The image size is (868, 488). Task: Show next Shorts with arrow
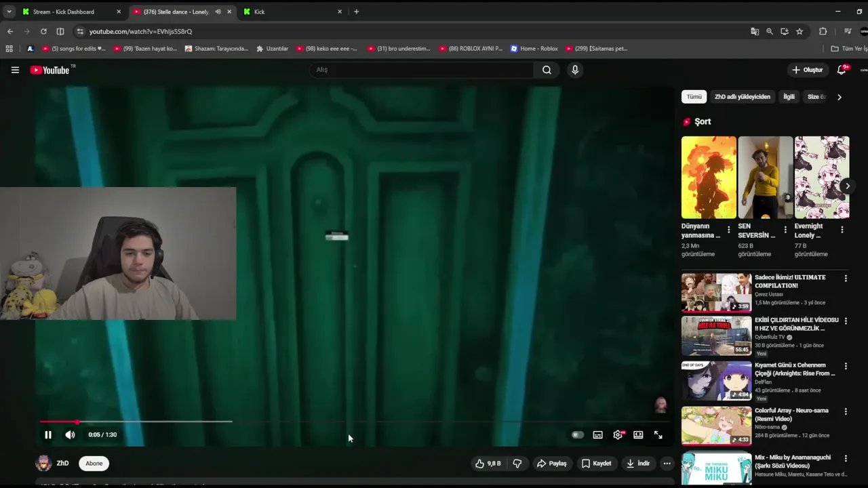pyautogui.click(x=847, y=186)
